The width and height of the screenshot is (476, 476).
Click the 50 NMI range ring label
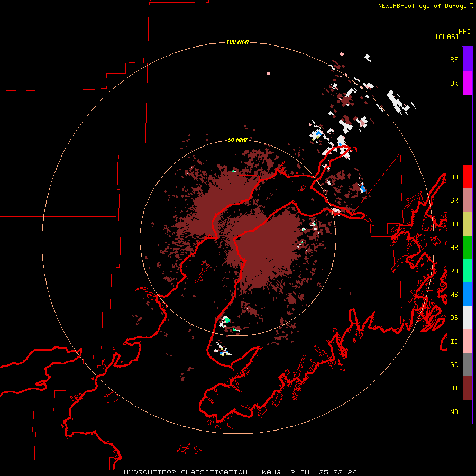pos(237,140)
